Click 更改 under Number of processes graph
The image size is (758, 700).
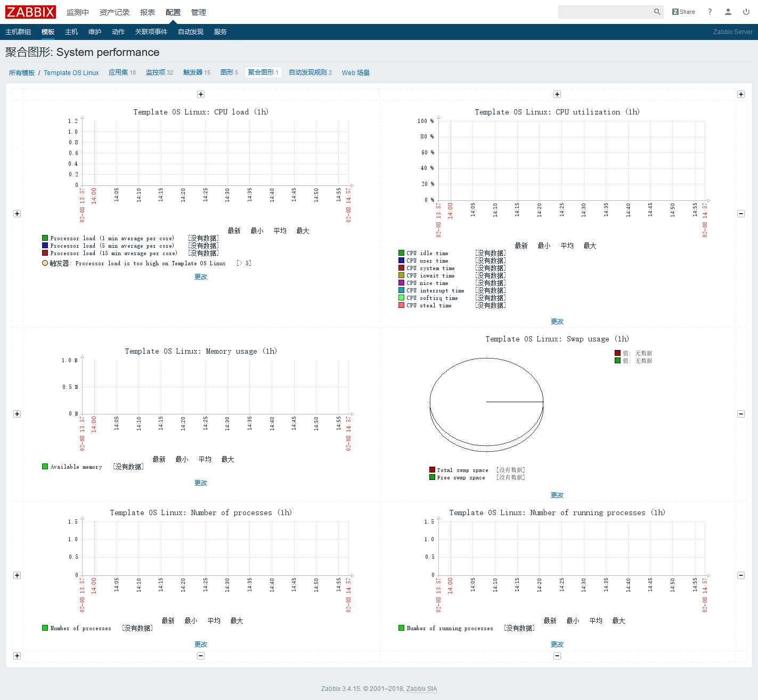pos(201,645)
